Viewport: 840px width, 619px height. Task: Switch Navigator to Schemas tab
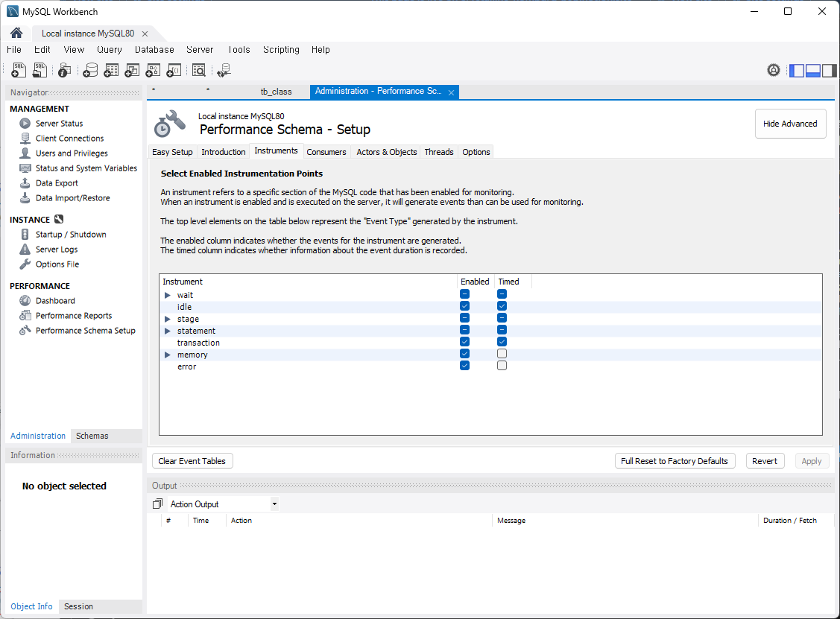tap(92, 436)
